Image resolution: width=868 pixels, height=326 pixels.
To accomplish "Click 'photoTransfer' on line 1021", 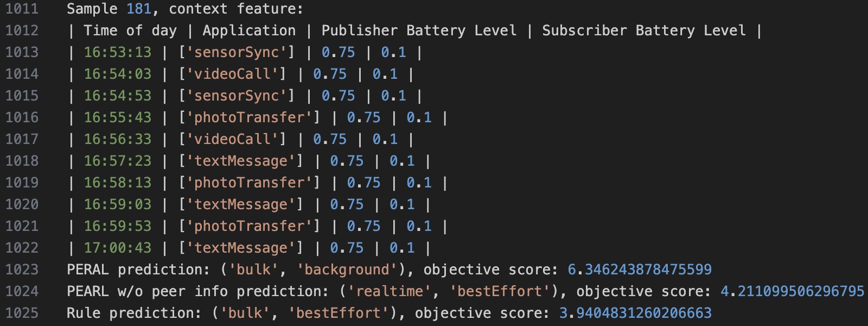I will point(249,226).
